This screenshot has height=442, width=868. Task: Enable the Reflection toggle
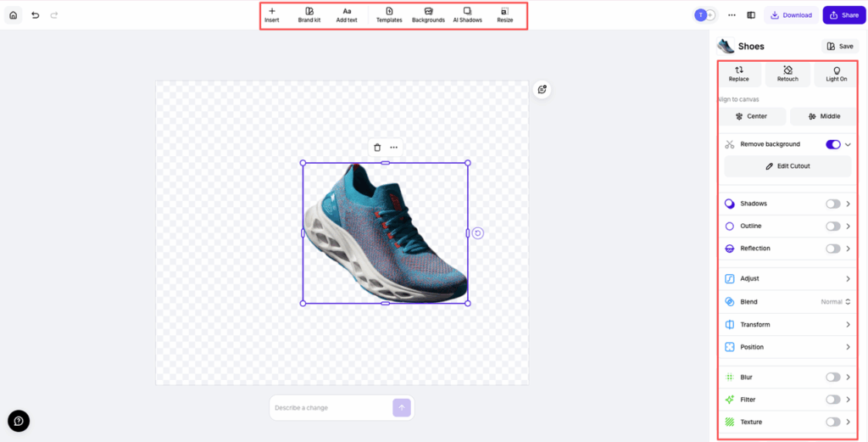tap(833, 249)
